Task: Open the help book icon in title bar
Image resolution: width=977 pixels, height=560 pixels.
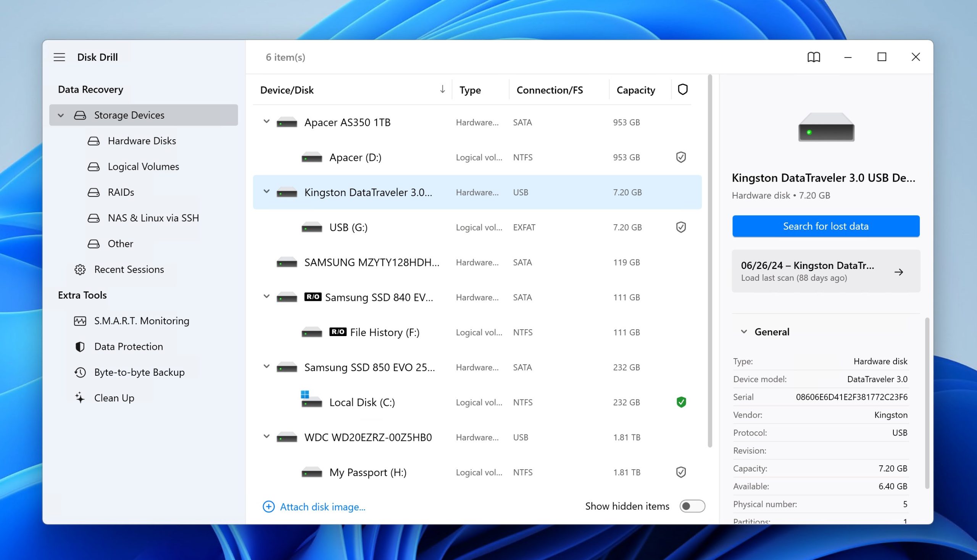Action: pyautogui.click(x=813, y=57)
